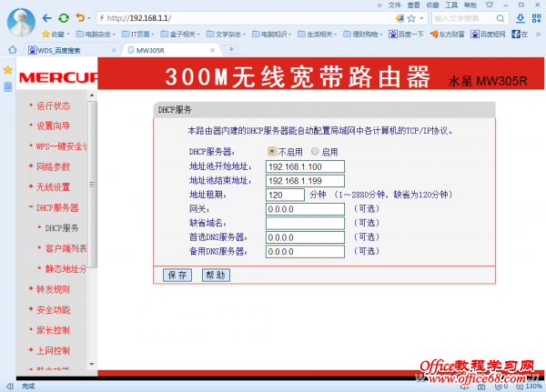
Task: Expand 安全功能 menu section
Action: click(x=54, y=309)
